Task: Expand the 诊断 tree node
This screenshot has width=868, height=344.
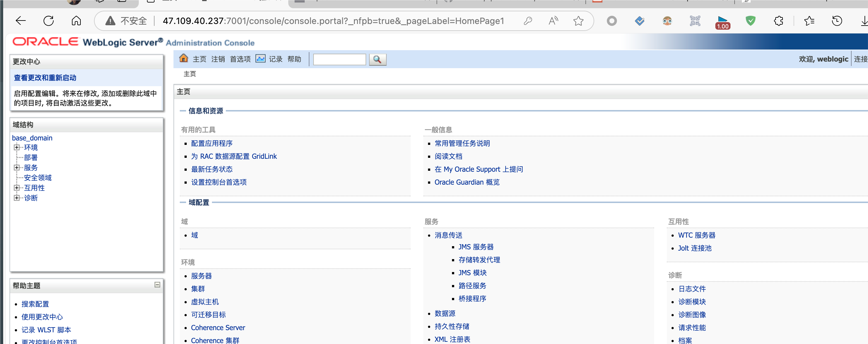Action: coord(16,198)
